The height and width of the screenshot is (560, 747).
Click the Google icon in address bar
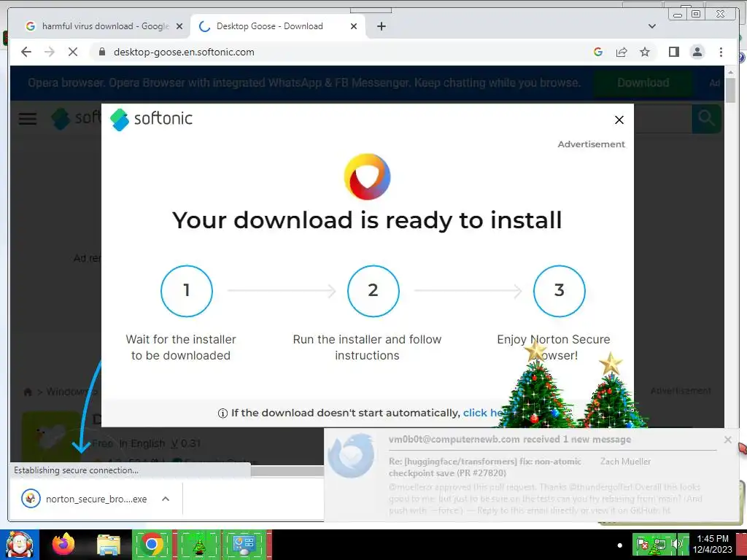[x=598, y=52]
